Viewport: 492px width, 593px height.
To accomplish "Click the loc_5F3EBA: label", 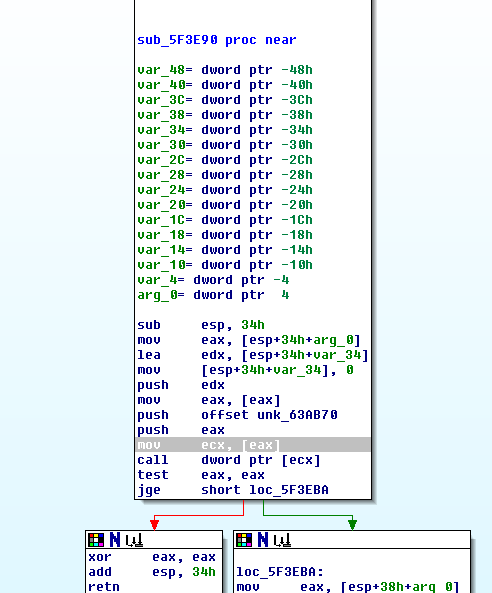I will (280, 572).
